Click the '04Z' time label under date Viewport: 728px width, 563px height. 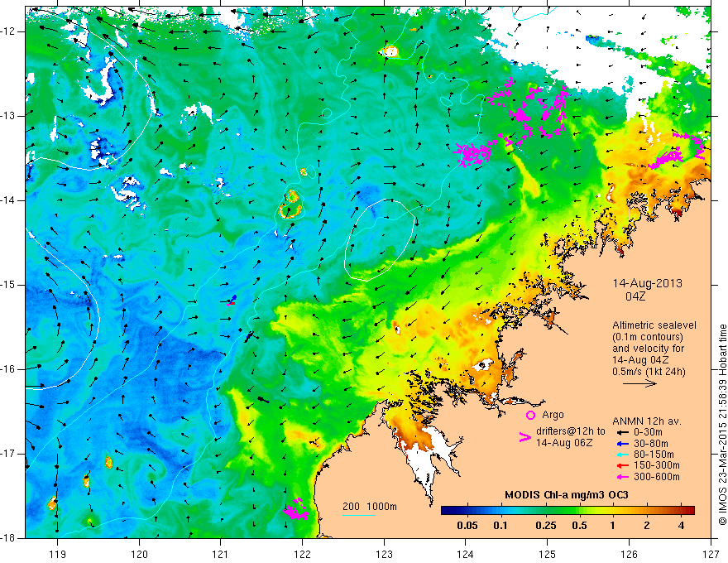pyautogui.click(x=635, y=296)
